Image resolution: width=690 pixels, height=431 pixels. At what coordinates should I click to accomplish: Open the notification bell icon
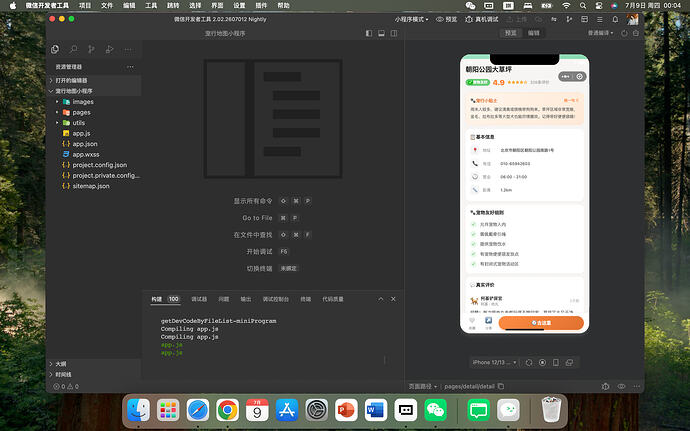coord(615,19)
